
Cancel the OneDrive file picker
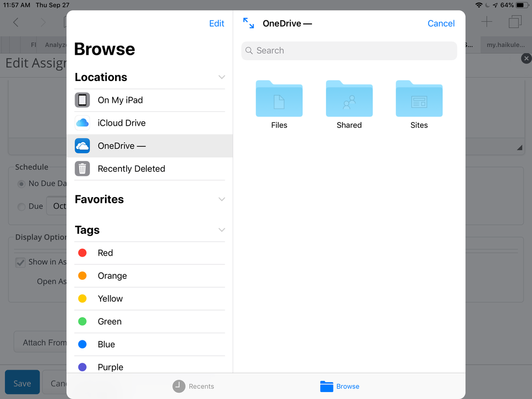pos(441,23)
